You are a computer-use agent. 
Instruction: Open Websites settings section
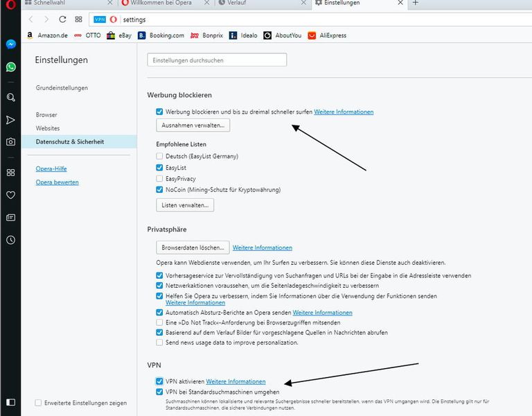[48, 128]
